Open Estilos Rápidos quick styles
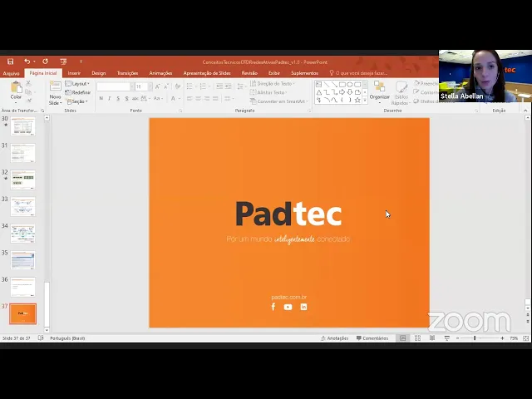 coord(401,93)
